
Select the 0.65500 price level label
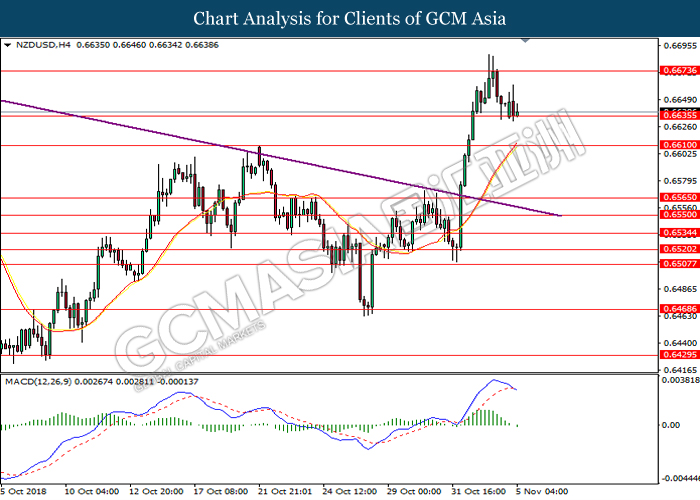pyautogui.click(x=679, y=214)
